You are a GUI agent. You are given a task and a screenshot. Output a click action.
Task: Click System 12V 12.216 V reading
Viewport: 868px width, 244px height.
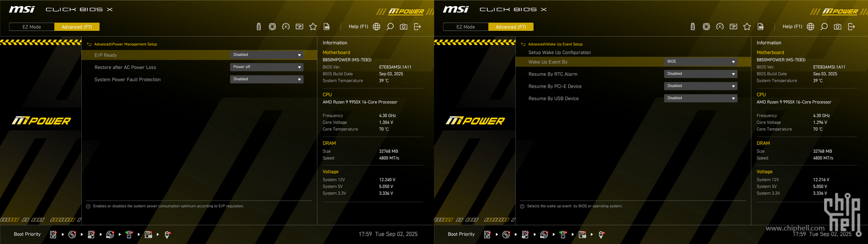click(x=821, y=180)
